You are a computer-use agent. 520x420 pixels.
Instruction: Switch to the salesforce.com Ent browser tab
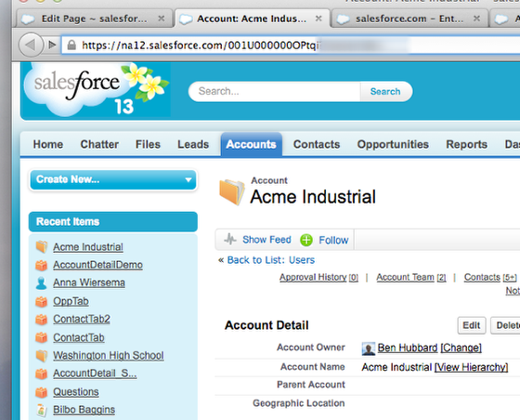[409, 19]
